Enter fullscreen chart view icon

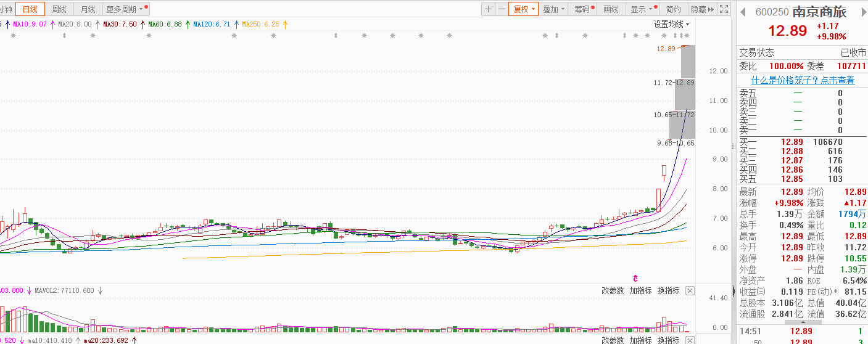(x=724, y=9)
